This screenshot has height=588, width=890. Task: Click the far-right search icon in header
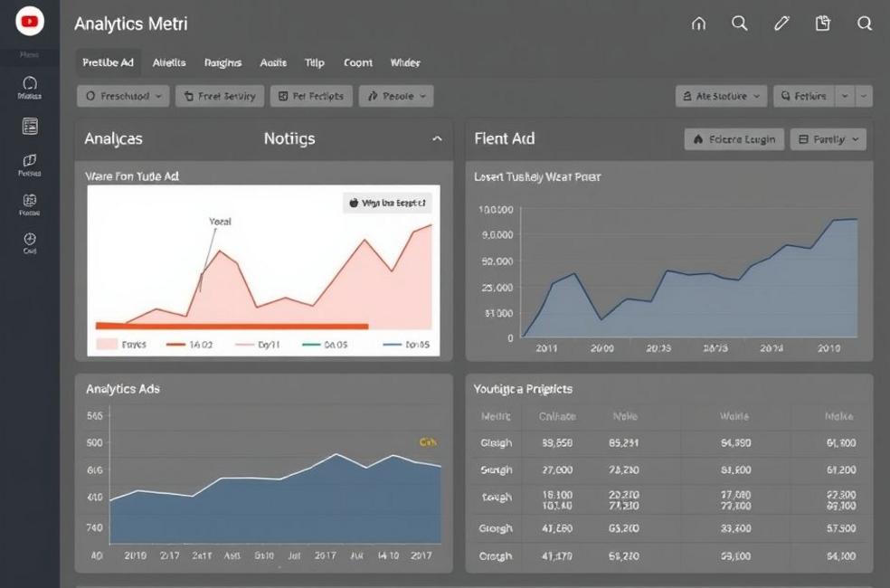865,24
